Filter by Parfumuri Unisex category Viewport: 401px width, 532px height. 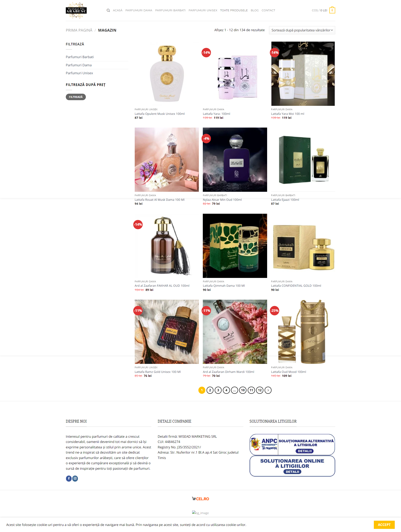79,73
